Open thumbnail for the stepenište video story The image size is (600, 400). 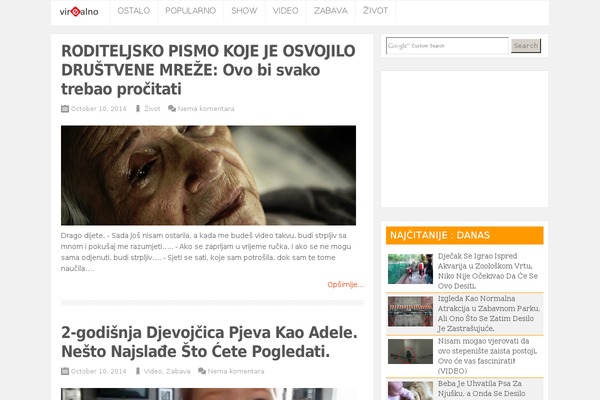(x=410, y=351)
